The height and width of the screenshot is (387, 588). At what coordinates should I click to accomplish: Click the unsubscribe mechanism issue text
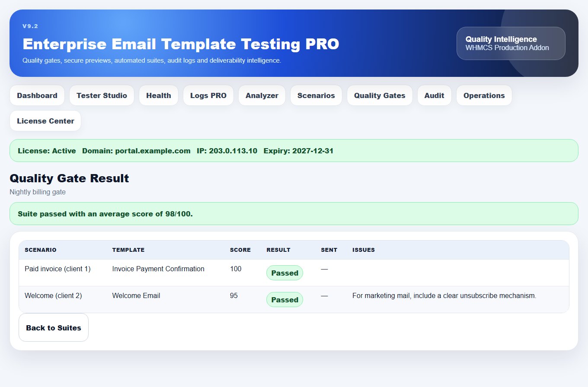click(x=444, y=295)
